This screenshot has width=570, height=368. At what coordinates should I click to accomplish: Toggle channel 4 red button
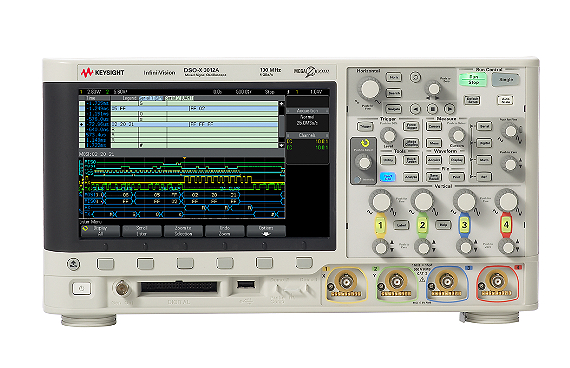tap(506, 225)
